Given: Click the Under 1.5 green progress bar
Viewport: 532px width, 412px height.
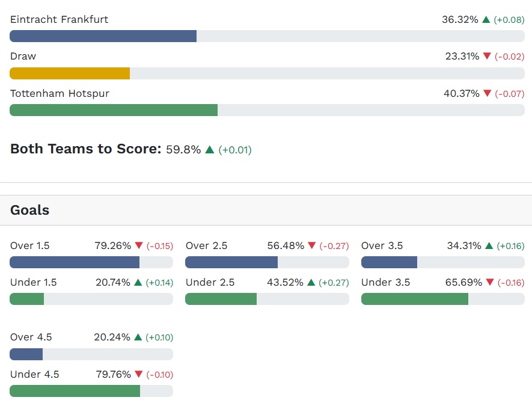Looking at the screenshot, I should coord(27,299).
